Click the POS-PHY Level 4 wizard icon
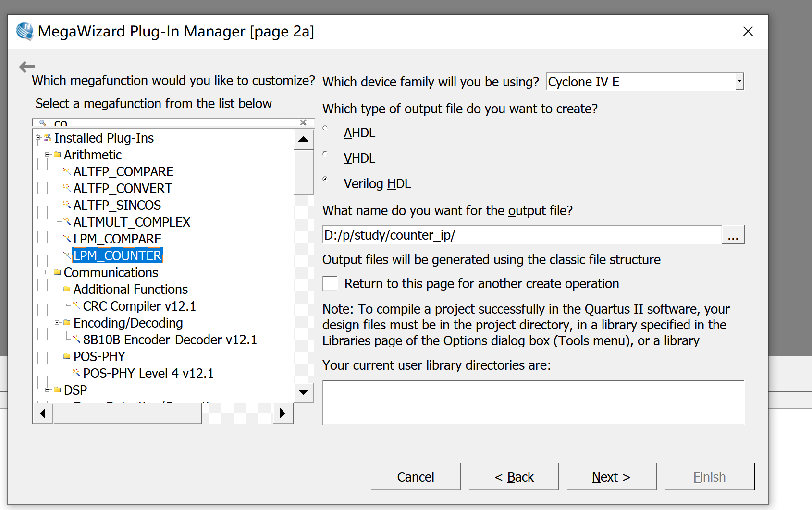The image size is (812, 510). [76, 373]
